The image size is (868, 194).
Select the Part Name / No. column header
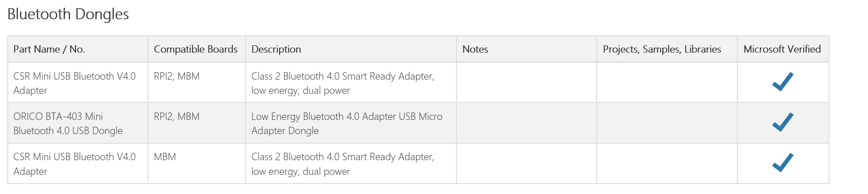(49, 49)
